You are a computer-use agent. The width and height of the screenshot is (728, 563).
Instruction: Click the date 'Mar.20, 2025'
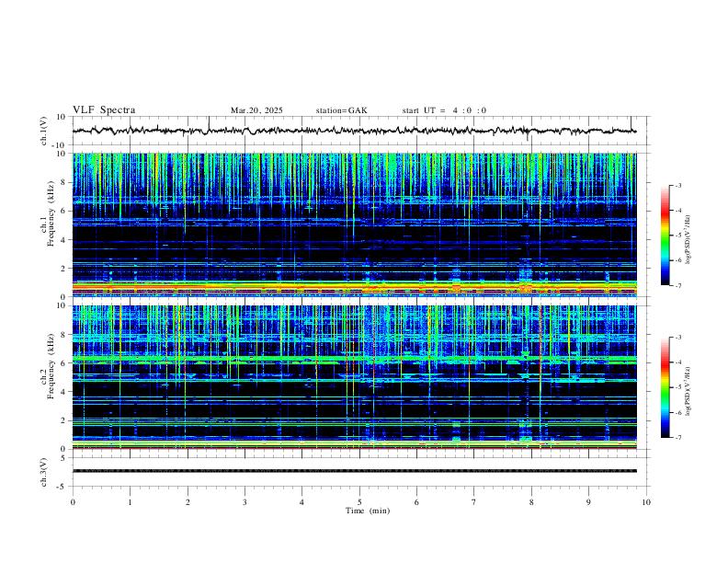(x=256, y=110)
